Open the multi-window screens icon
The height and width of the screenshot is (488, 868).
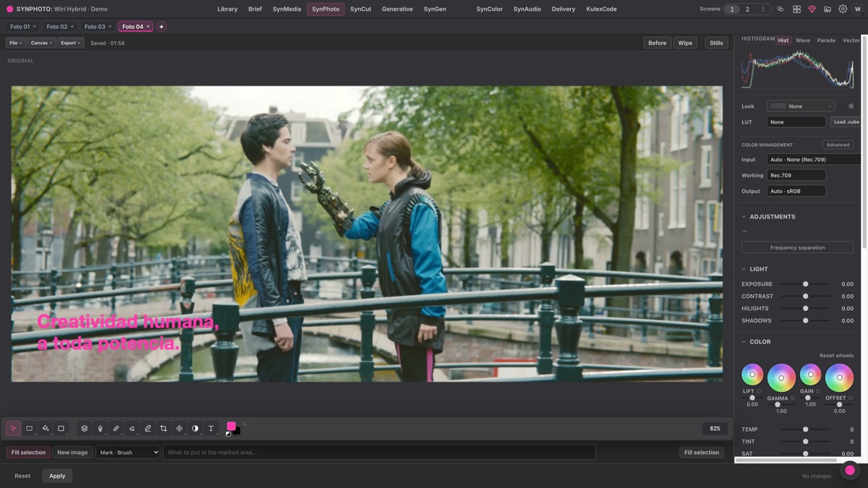click(780, 9)
